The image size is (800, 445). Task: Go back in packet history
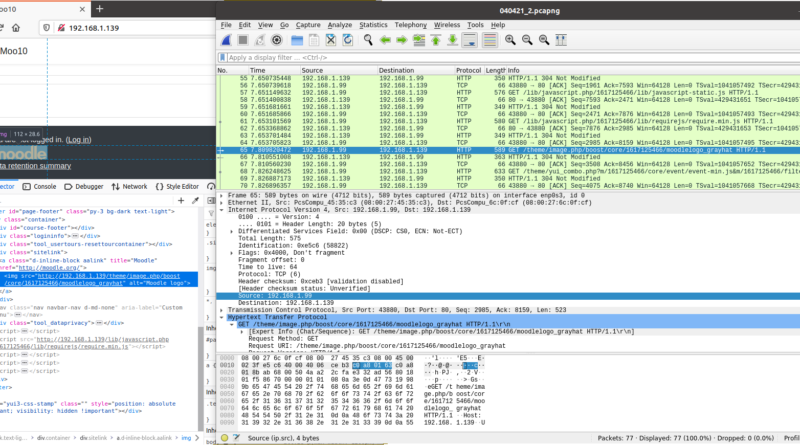pyautogui.click(x=385, y=40)
